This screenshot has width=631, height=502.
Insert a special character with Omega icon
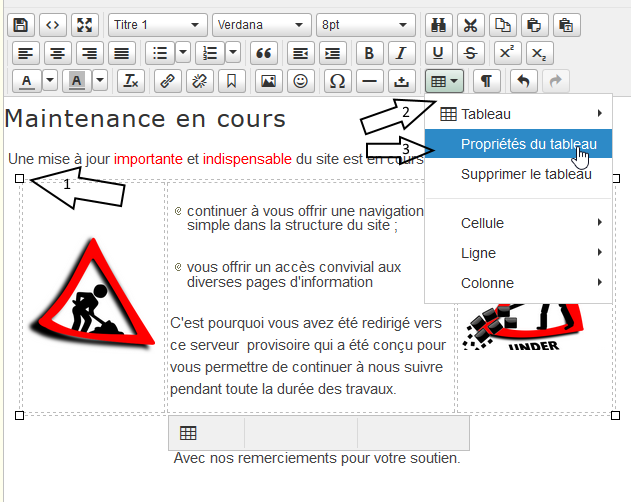(x=337, y=81)
